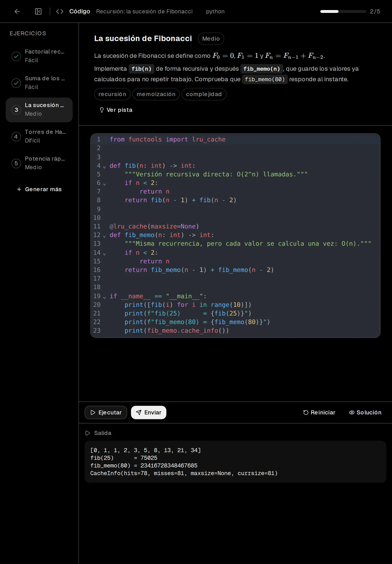Click the recursión tag
Screen dimensions: 392x564
(112, 94)
